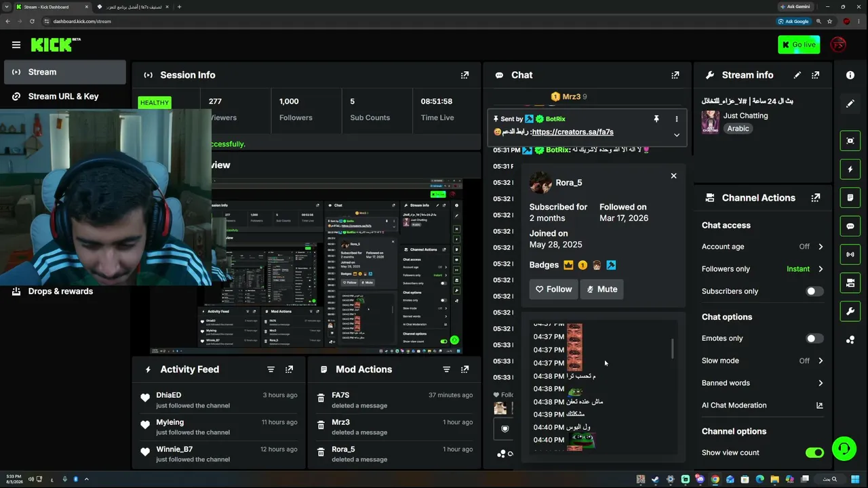
Task: Close the Rora_5 user card
Action: (673, 176)
